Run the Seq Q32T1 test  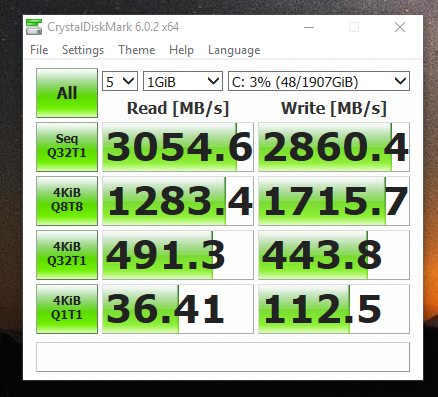[x=67, y=147]
